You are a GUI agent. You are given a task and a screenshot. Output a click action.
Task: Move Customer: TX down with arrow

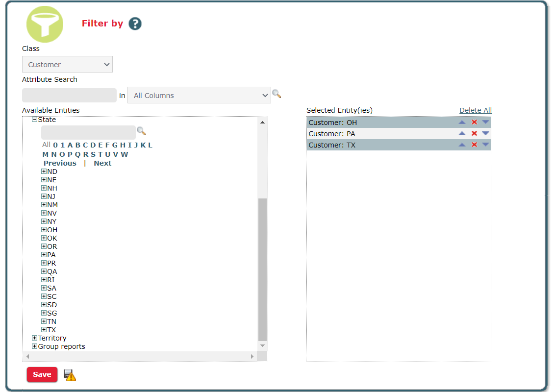point(485,145)
